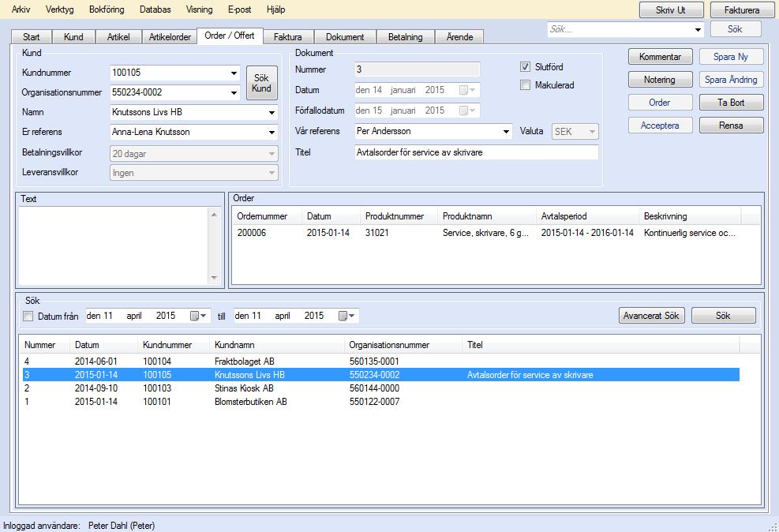This screenshot has width=779, height=532.
Task: Click the Acceptera button
Action: tap(661, 126)
